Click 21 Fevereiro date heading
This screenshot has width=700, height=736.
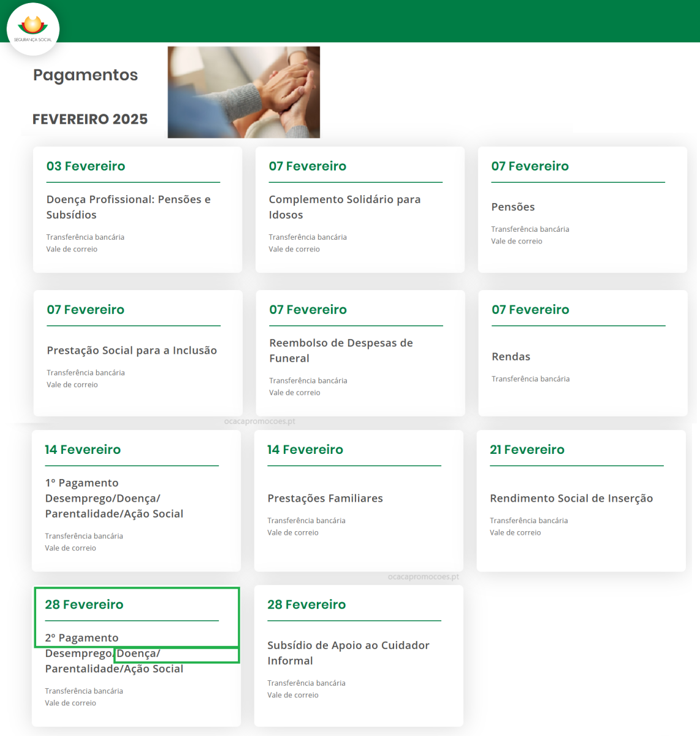click(527, 450)
